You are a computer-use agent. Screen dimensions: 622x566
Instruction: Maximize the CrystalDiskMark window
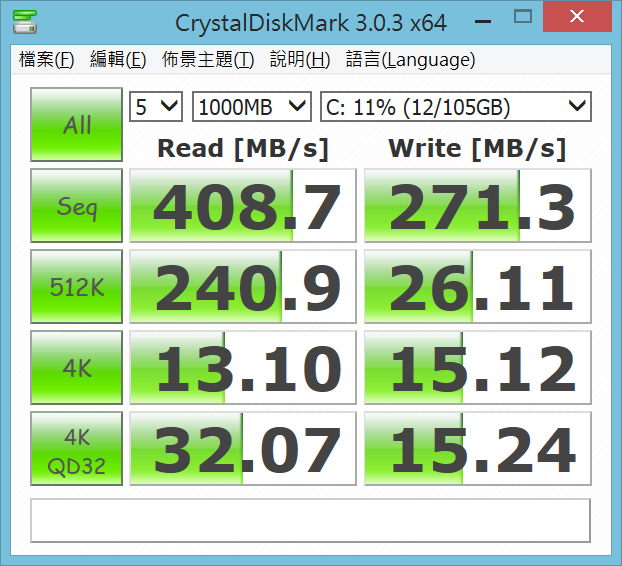(522, 17)
